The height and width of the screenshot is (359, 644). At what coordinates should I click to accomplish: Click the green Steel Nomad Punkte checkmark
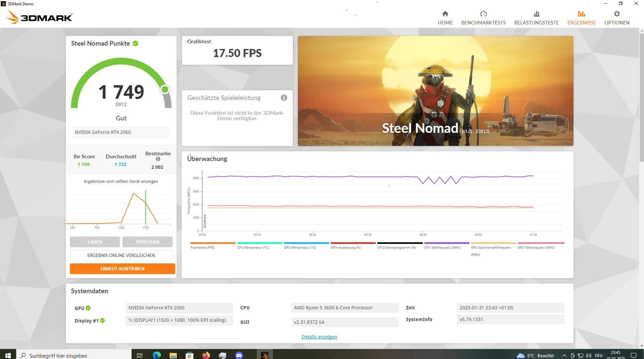[136, 43]
